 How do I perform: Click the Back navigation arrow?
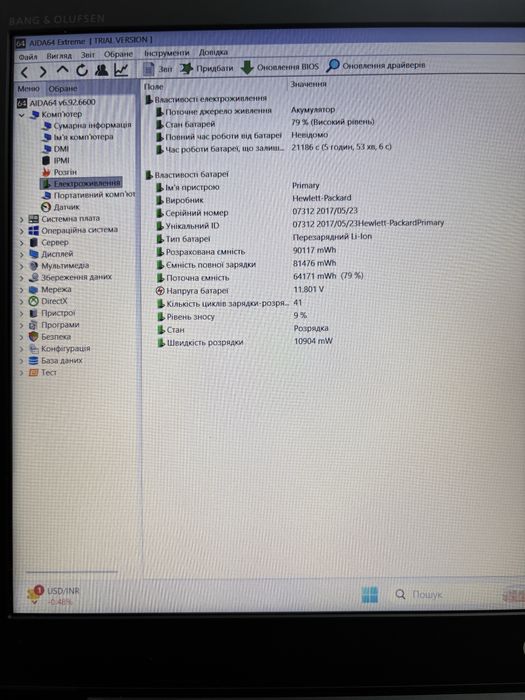point(25,72)
